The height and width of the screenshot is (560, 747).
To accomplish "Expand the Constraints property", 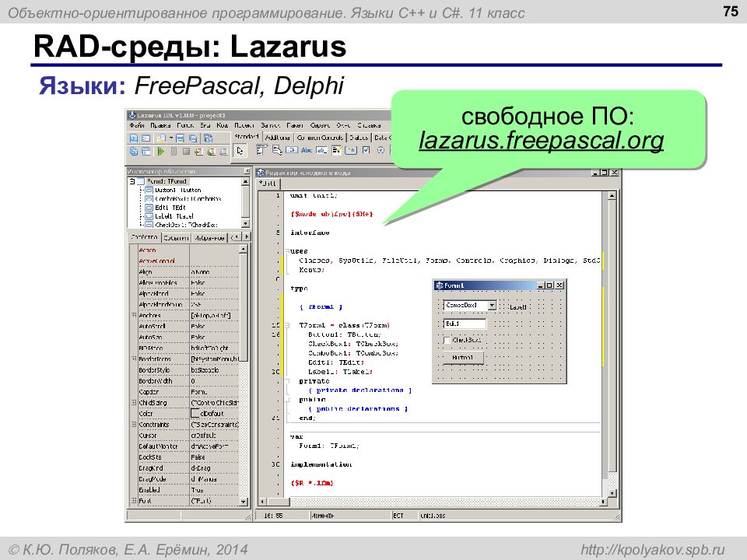I will [x=134, y=425].
